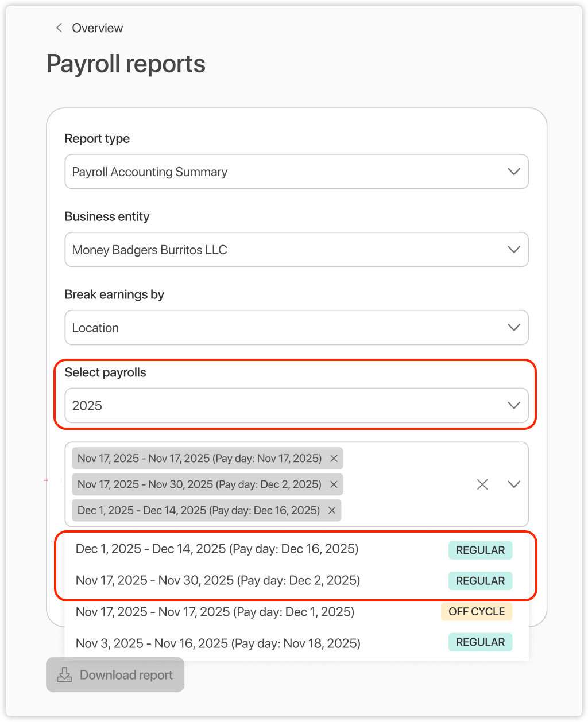Remove the Dec 1 – Dec 14 payroll chip

(x=332, y=510)
